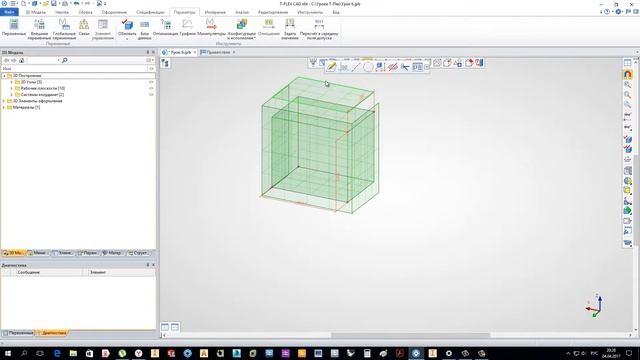
Task: Select the line tool in floating toolbar
Action: point(356,67)
